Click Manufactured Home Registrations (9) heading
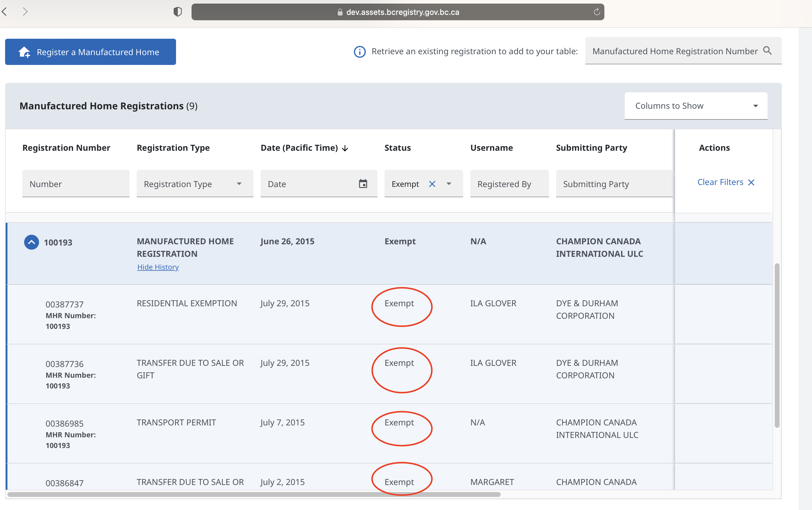This screenshot has height=510, width=812. 108,106
